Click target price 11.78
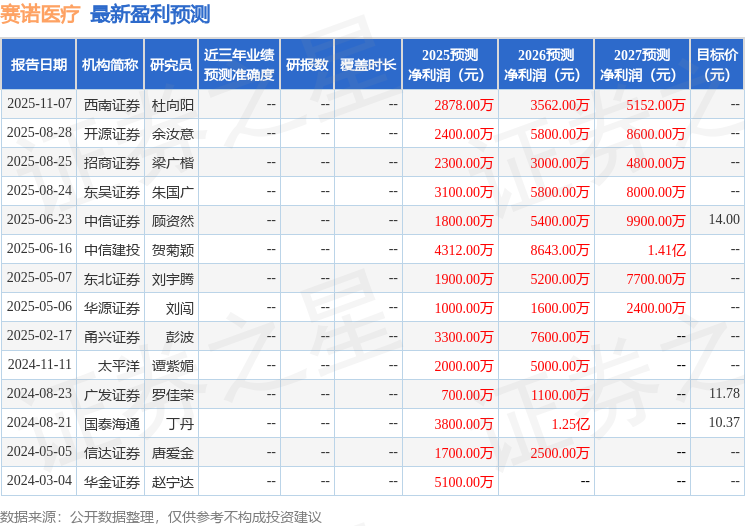Screen dimensions: 745x526 724,393
